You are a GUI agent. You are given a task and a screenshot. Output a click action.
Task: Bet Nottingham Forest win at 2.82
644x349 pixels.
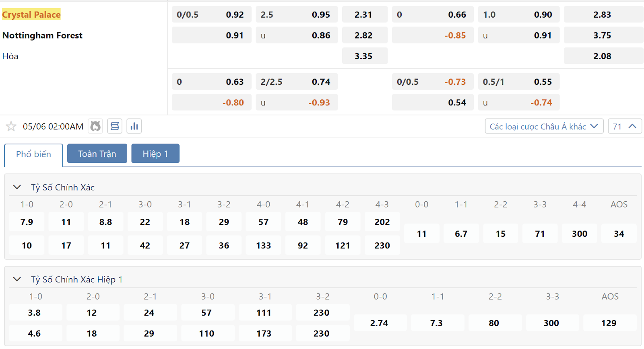(x=365, y=35)
